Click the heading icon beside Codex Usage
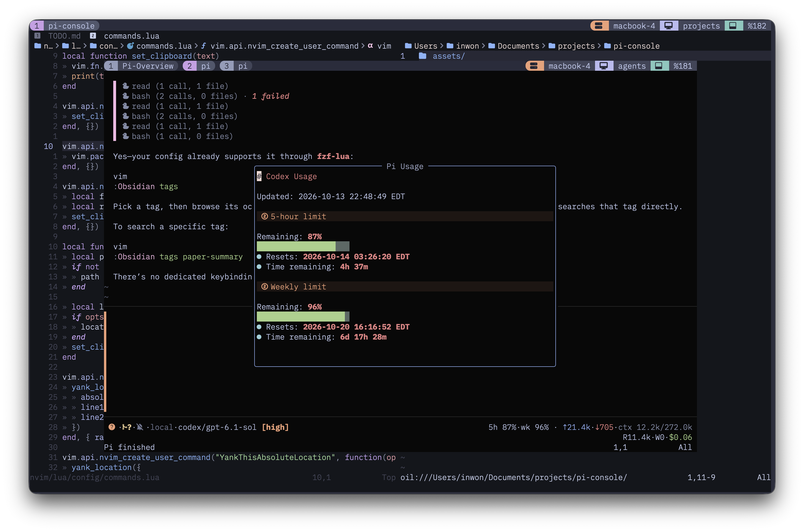This screenshot has height=532, width=804. tap(259, 176)
